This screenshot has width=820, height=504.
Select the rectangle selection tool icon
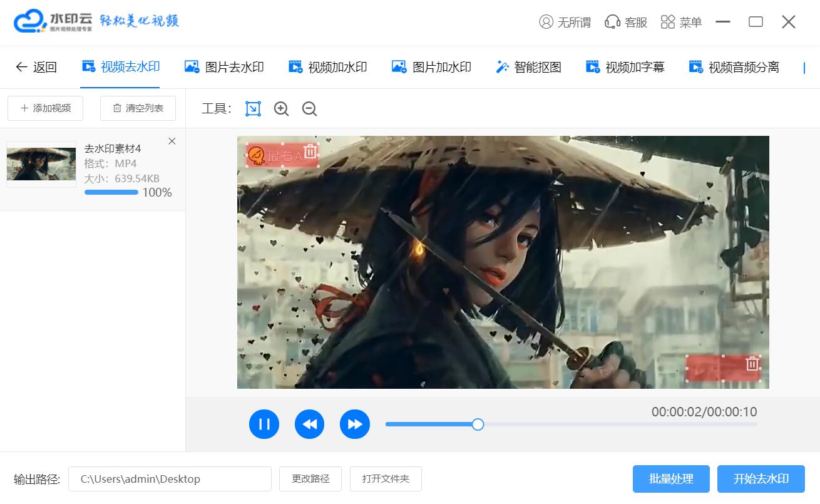pyautogui.click(x=253, y=109)
